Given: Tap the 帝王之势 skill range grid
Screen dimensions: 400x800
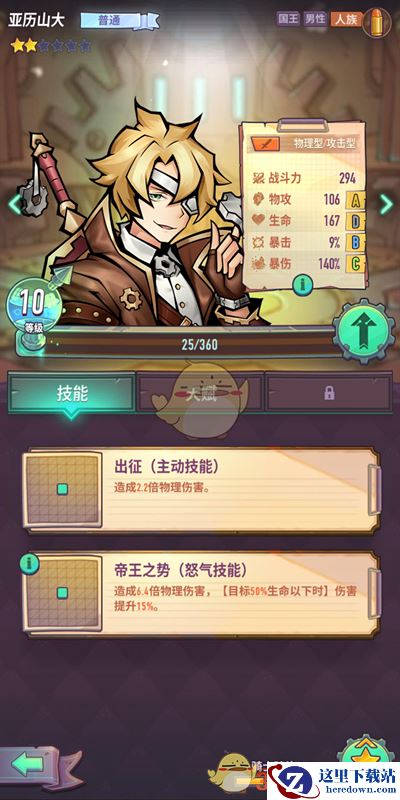Looking at the screenshot, I should tap(62, 593).
